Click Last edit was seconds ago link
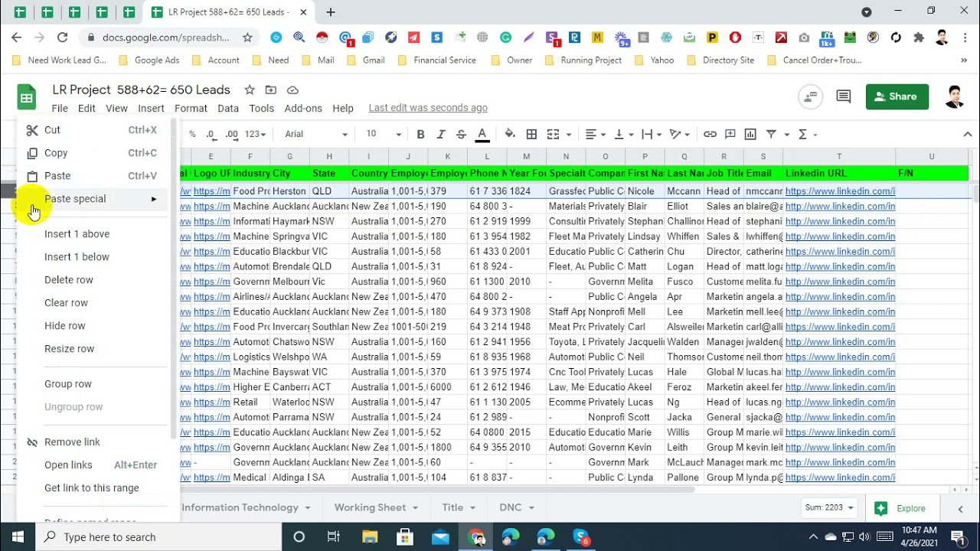The width and height of the screenshot is (980, 551). (428, 108)
